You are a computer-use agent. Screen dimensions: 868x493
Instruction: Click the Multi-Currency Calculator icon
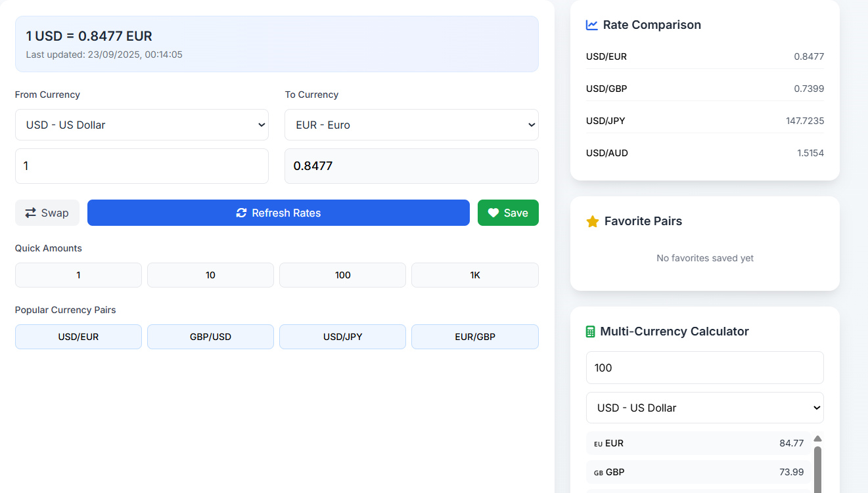point(591,332)
